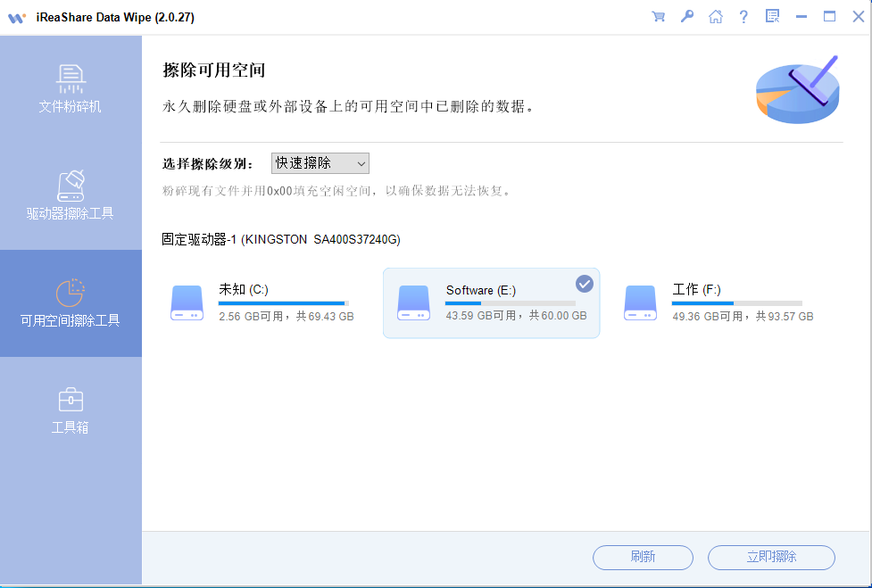This screenshot has height=588, width=872.
Task: Click the iReaShare logo icon
Action: click(x=17, y=18)
